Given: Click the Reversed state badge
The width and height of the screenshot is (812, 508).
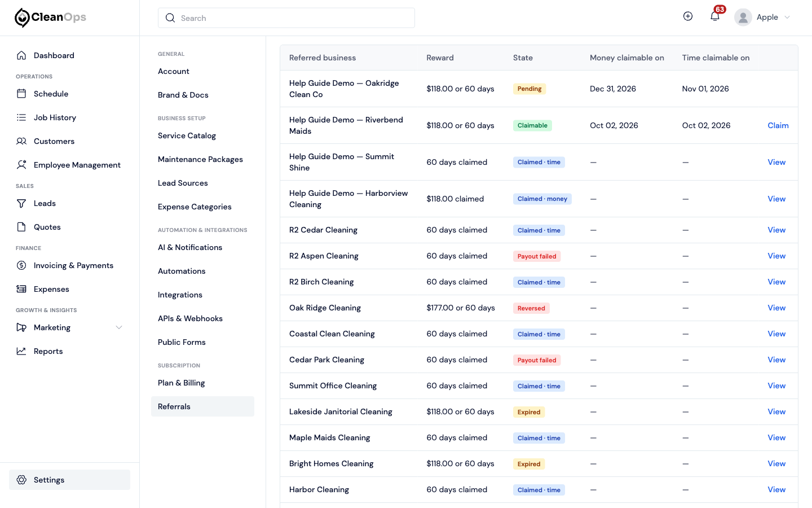Looking at the screenshot, I should click(x=531, y=308).
